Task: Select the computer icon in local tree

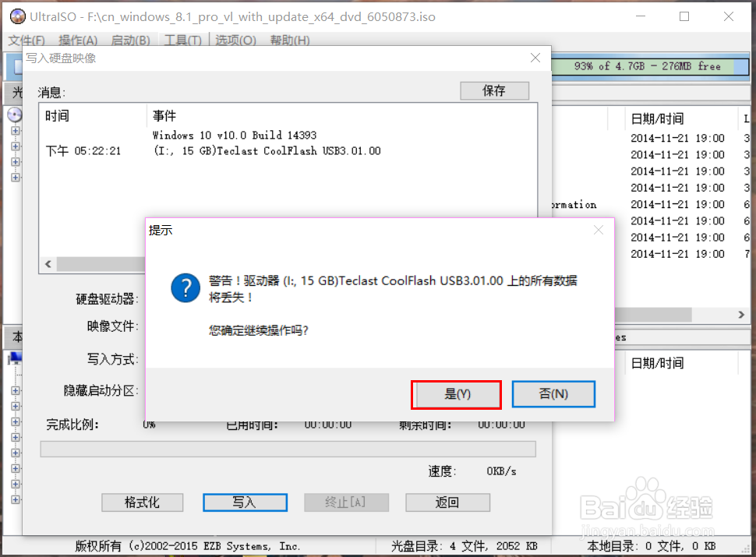Action: [15, 358]
